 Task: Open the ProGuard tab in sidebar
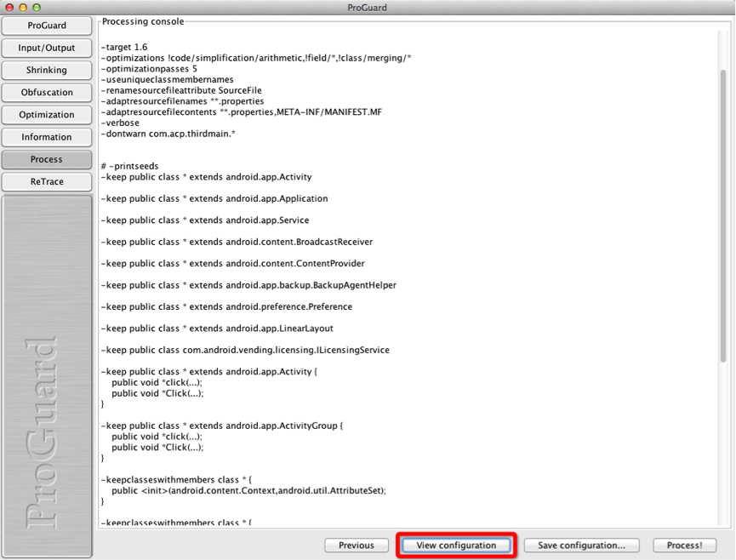click(x=47, y=26)
